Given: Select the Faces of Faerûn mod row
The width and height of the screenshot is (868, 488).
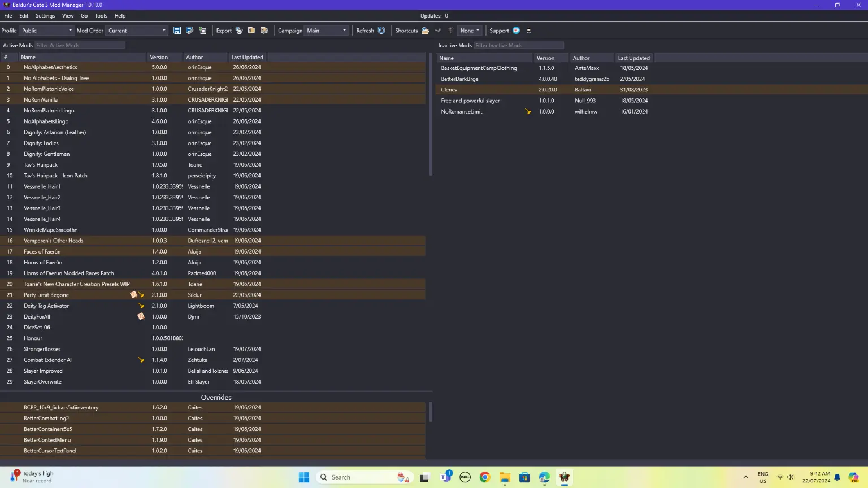Looking at the screenshot, I should tap(212, 251).
